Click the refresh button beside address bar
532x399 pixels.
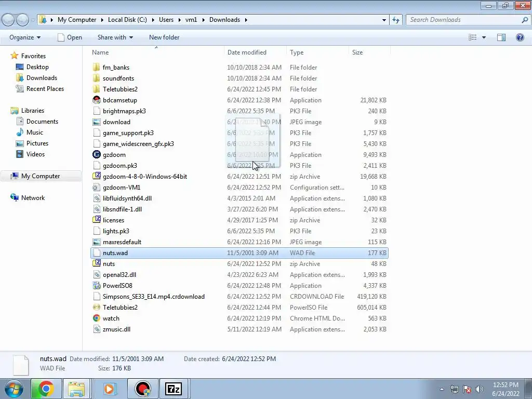click(x=396, y=20)
